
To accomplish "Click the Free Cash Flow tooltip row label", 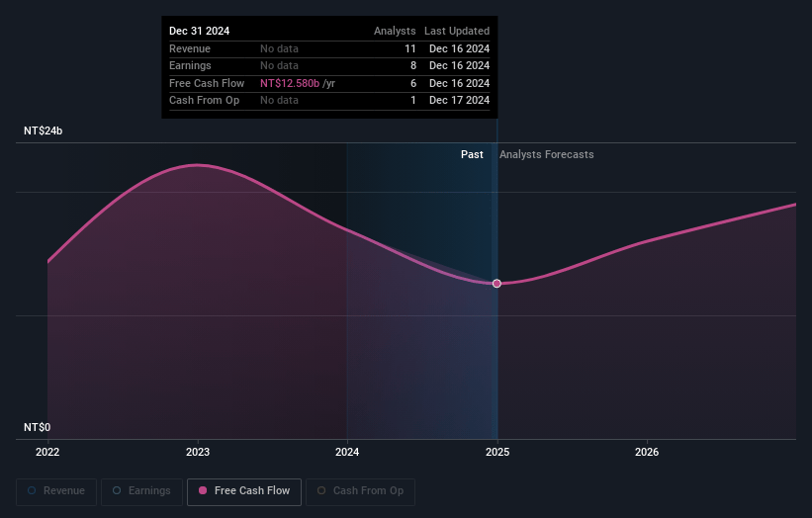I will tap(207, 83).
